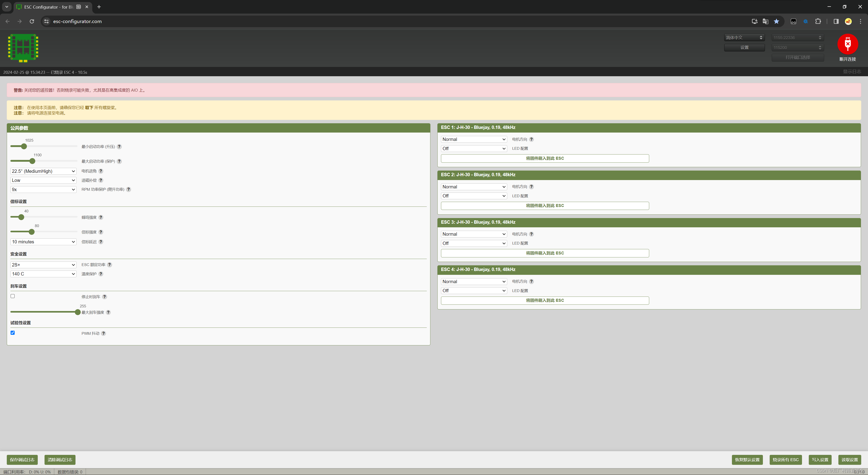The image size is (868, 475).
Task: Enable the 停止时刹车 checkbox
Action: [13, 296]
